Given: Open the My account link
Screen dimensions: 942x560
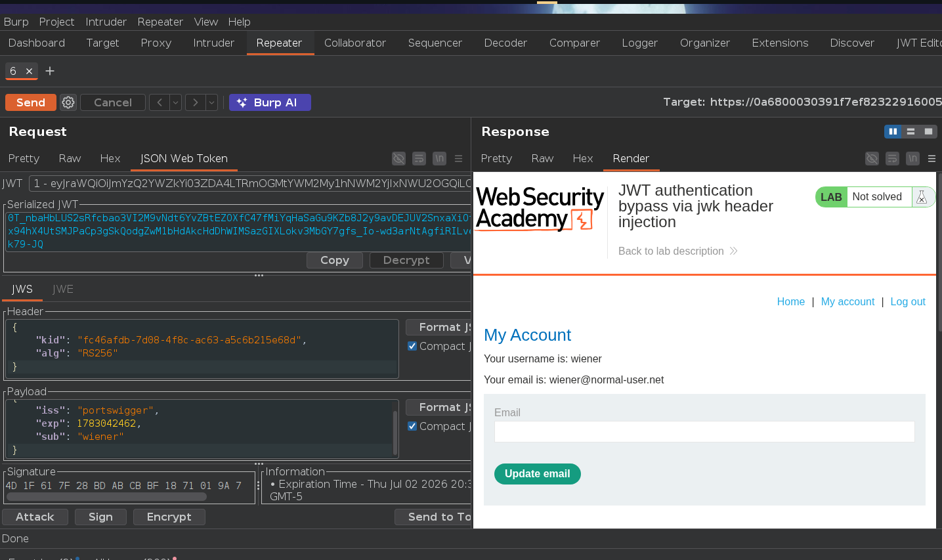Looking at the screenshot, I should click(847, 301).
